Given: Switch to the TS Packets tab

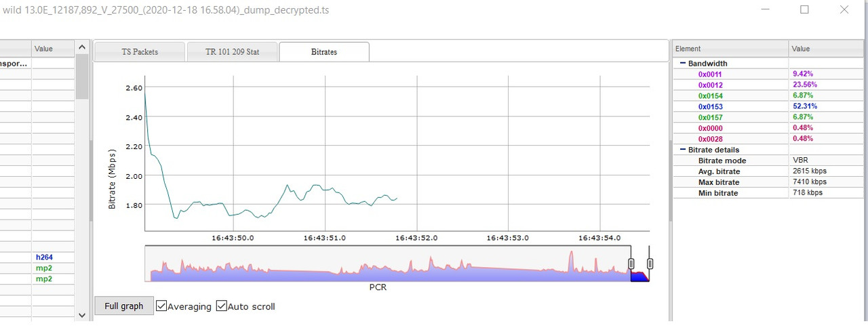Looking at the screenshot, I should (139, 51).
